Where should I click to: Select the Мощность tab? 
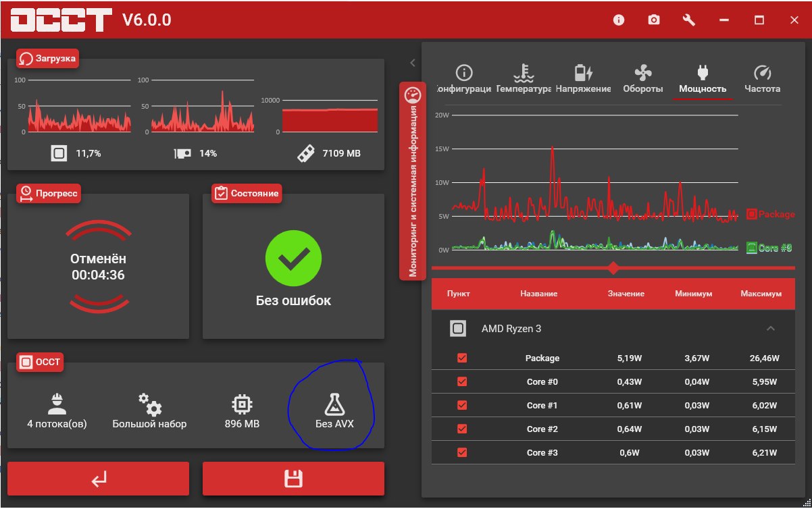coord(703,80)
